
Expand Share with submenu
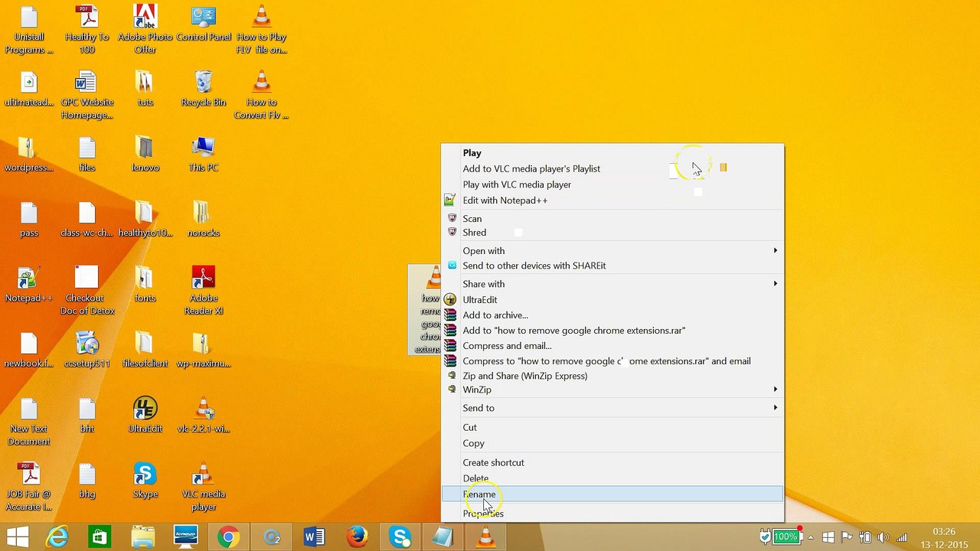(612, 284)
